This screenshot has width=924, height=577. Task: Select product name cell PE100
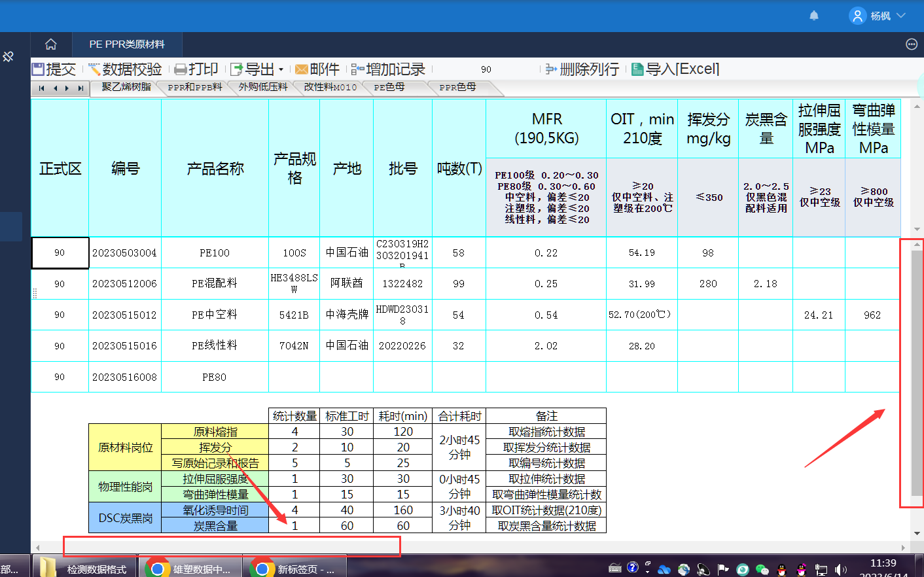(215, 253)
